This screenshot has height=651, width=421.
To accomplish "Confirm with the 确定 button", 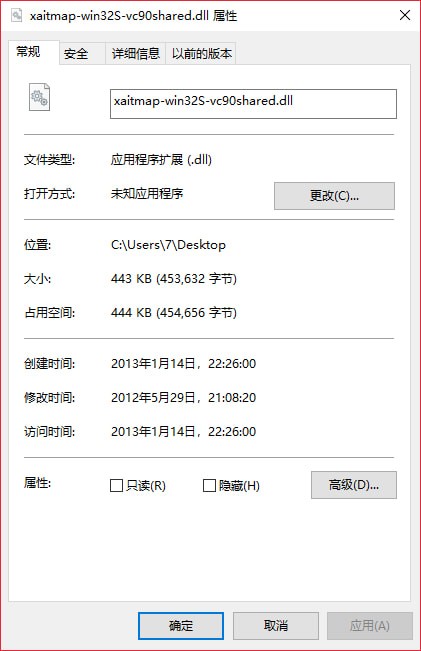I will coord(181,626).
